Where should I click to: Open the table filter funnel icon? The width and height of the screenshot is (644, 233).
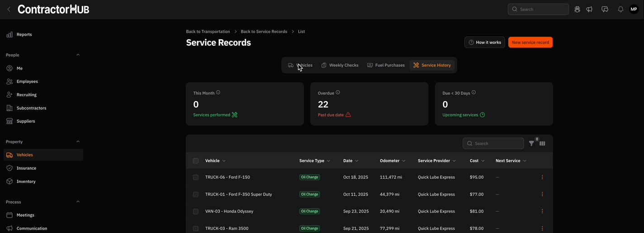[x=531, y=144]
